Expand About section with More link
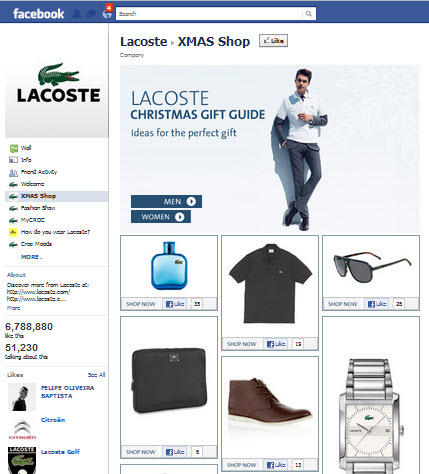This screenshot has width=429, height=474. point(13,308)
